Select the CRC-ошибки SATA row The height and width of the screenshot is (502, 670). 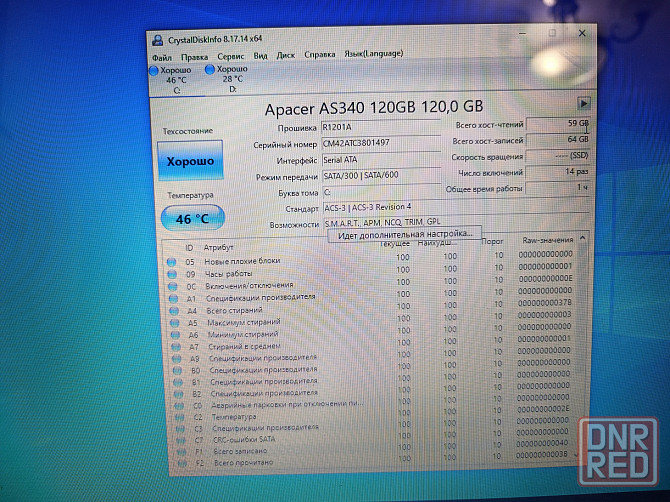(x=374, y=437)
